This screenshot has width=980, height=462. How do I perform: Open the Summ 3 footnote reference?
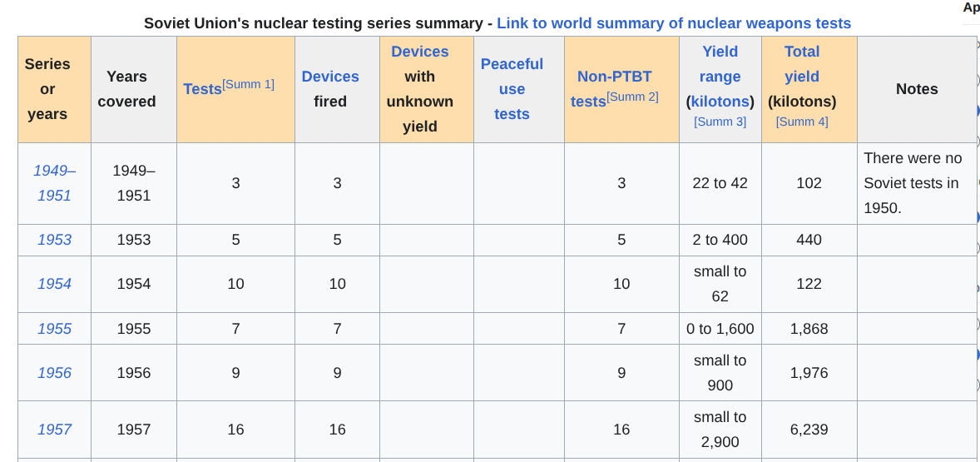click(720, 122)
